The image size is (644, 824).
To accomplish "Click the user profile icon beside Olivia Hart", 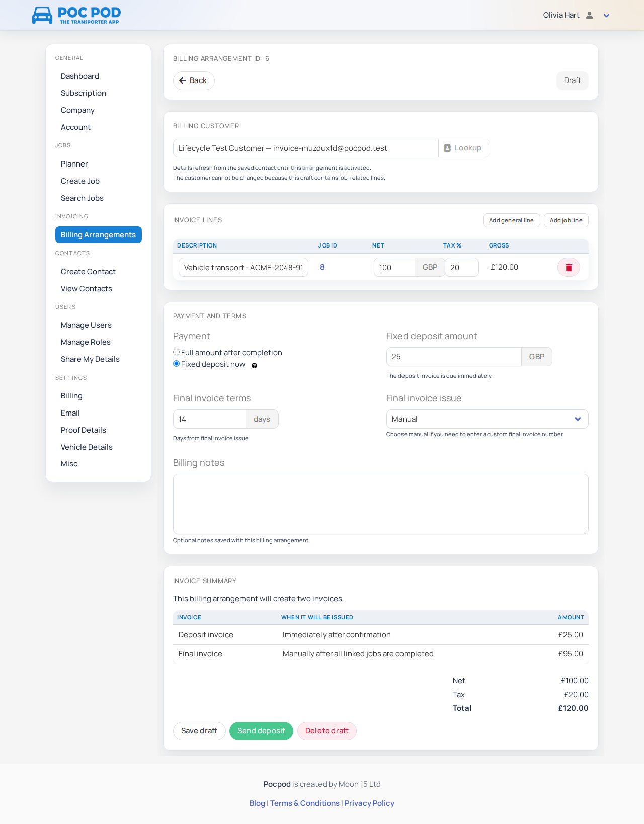I will point(590,15).
